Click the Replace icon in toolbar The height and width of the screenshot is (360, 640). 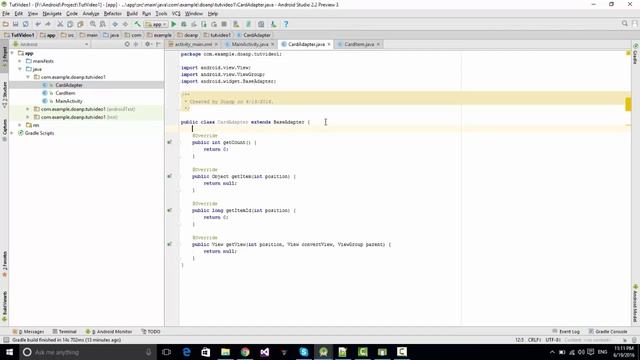pyautogui.click(x=103, y=24)
